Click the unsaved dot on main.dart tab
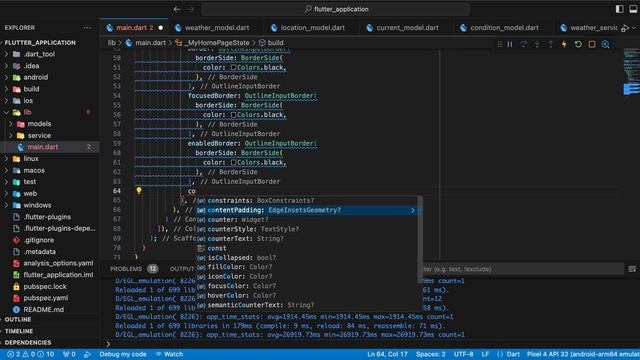 (x=161, y=28)
